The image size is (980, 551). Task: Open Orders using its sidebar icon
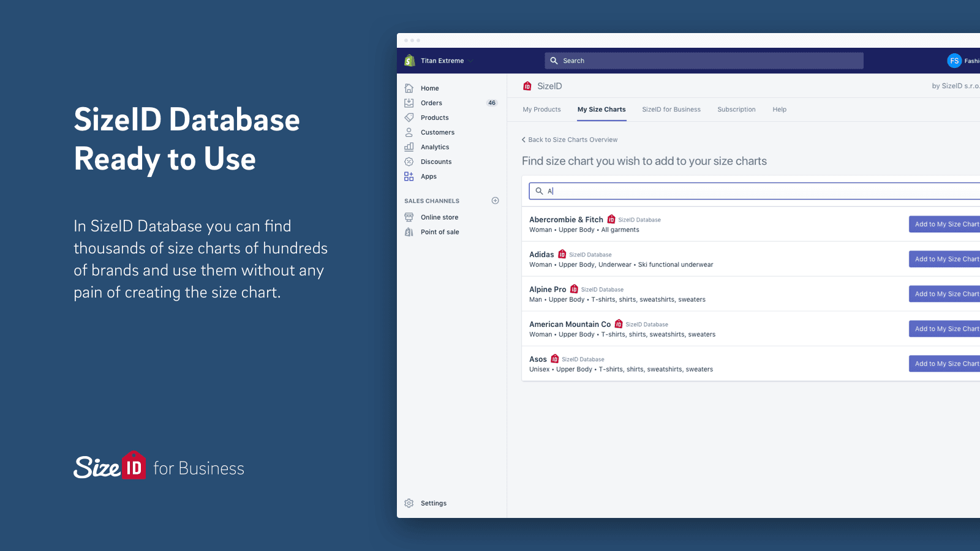coord(409,102)
